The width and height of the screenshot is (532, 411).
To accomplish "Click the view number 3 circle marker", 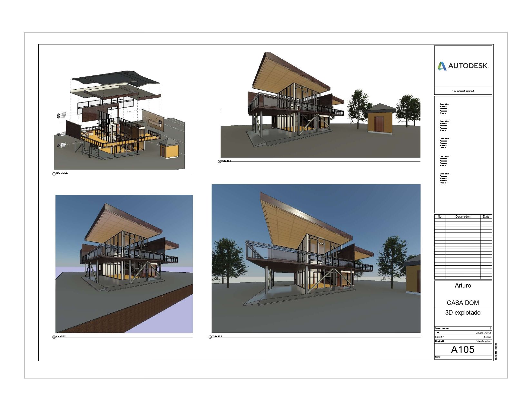I will [x=54, y=337].
